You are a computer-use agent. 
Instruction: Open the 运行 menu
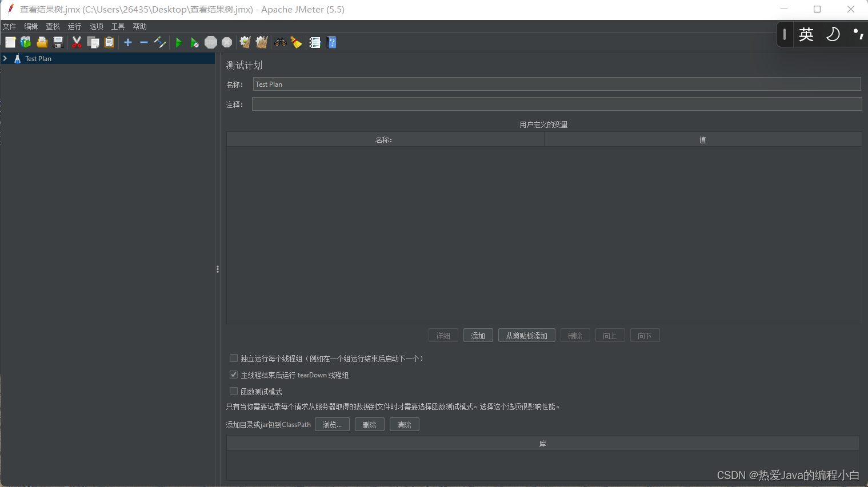[74, 26]
